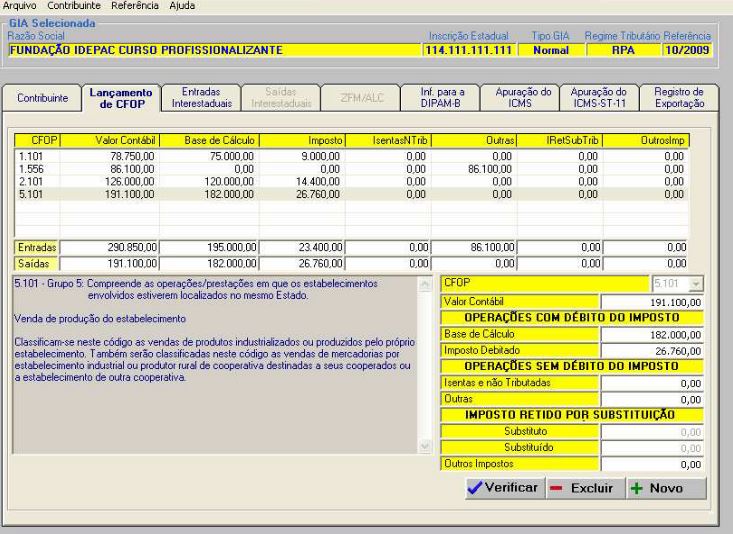Open the Contribuinte menu
The height and width of the screenshot is (534, 733).
74,6
